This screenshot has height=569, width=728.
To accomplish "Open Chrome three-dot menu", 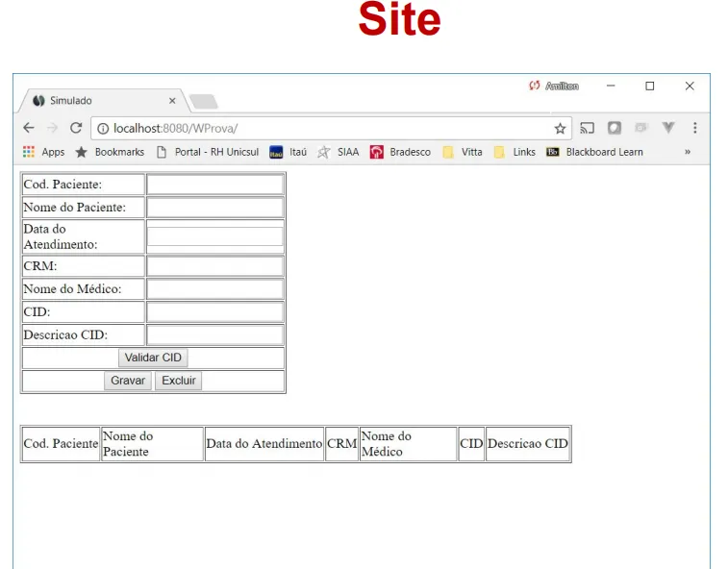I will (x=694, y=128).
